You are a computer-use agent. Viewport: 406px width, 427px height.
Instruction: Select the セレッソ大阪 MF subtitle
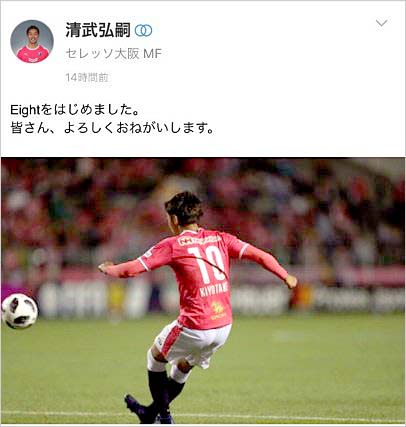click(x=114, y=53)
